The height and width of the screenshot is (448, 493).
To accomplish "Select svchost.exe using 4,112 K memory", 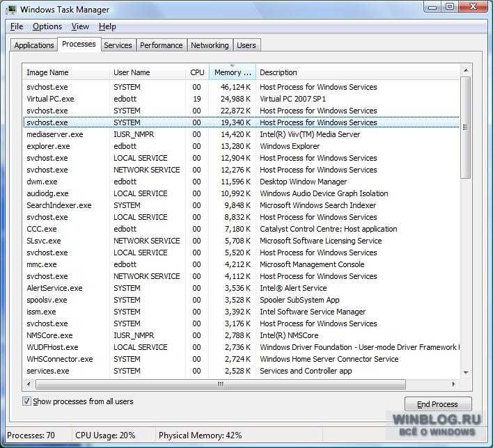I will click(241, 276).
